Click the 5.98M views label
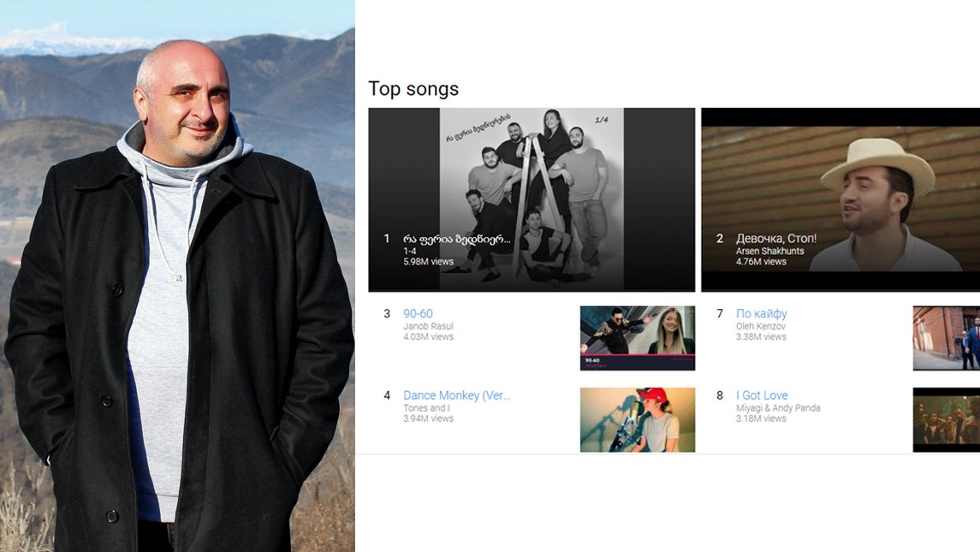 click(429, 262)
